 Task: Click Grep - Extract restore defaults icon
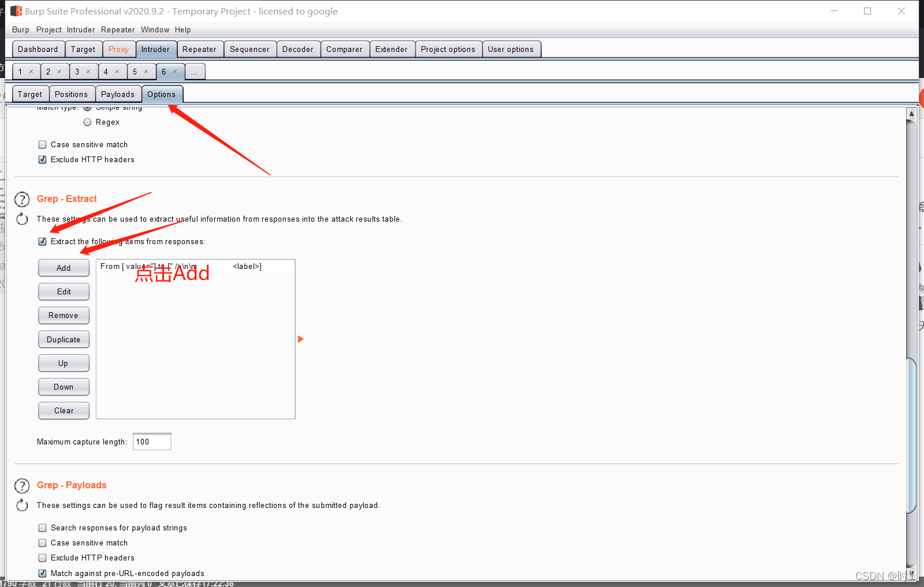point(22,219)
